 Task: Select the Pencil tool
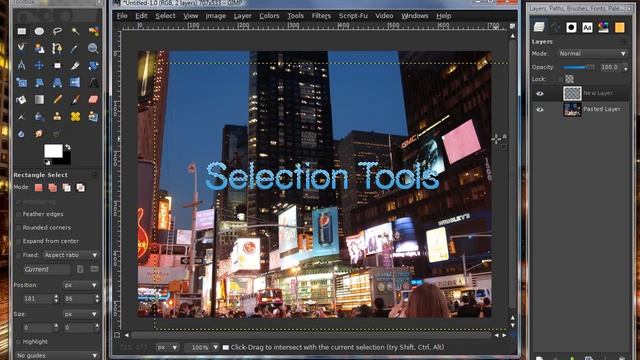coord(57,100)
